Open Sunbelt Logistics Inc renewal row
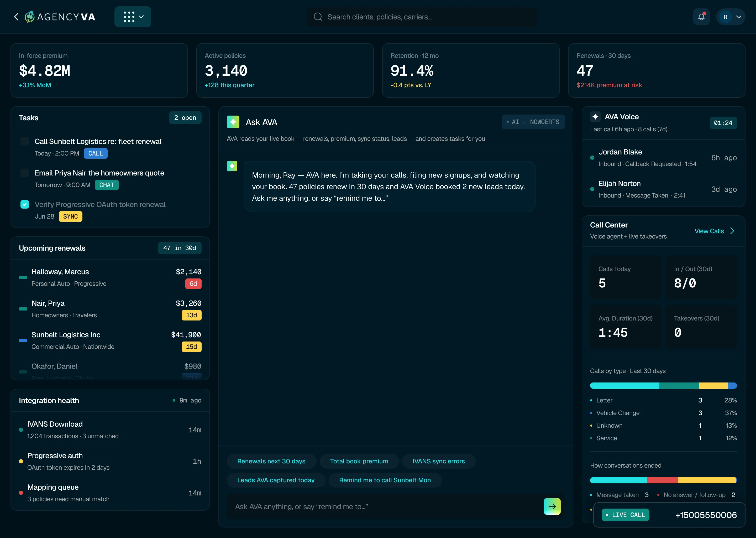The width and height of the screenshot is (756, 538). click(110, 340)
